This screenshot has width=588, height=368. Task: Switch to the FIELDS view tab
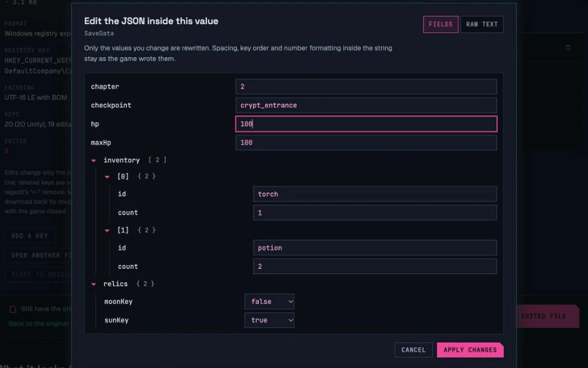click(x=441, y=25)
